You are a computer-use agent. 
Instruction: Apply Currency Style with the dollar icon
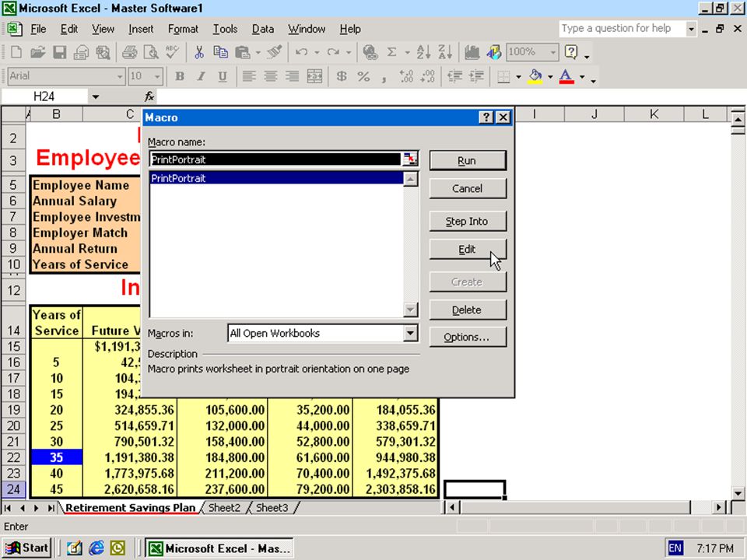coord(341,76)
